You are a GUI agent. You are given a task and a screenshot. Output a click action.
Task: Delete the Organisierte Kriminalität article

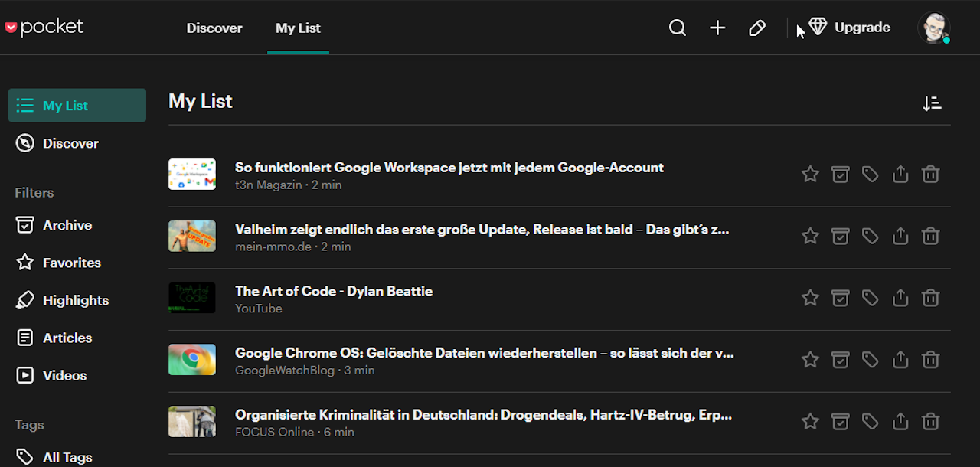[930, 422]
